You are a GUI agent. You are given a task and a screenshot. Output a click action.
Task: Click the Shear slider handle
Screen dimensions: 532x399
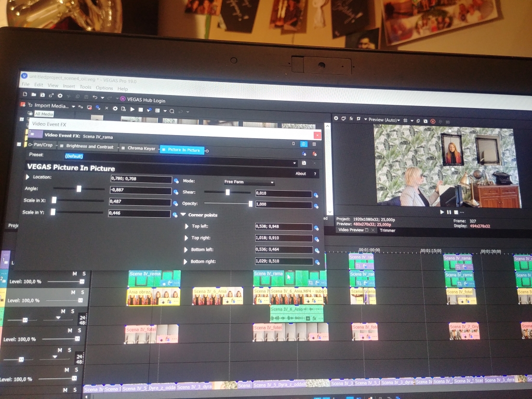[228, 192]
